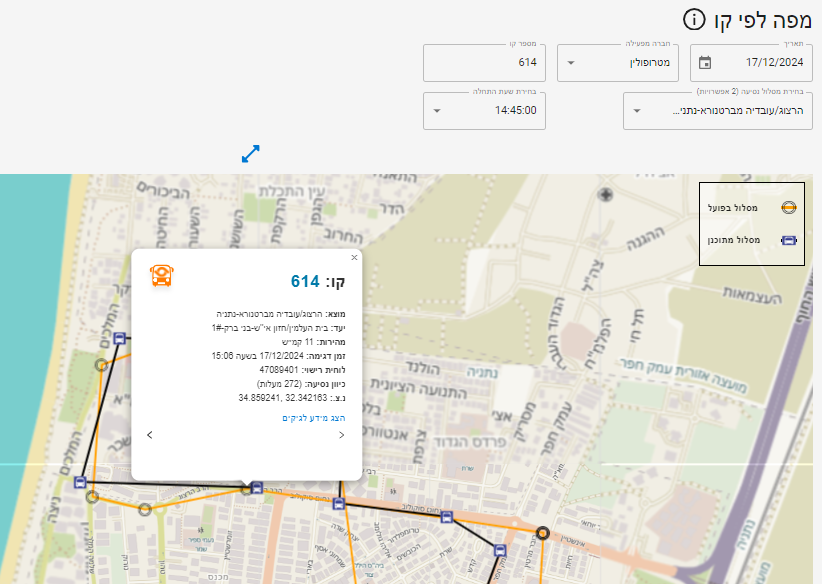This screenshot has height=584, width=822.
Task: Click the מועצה אזורית עמק חפר label
Action: 683,375
